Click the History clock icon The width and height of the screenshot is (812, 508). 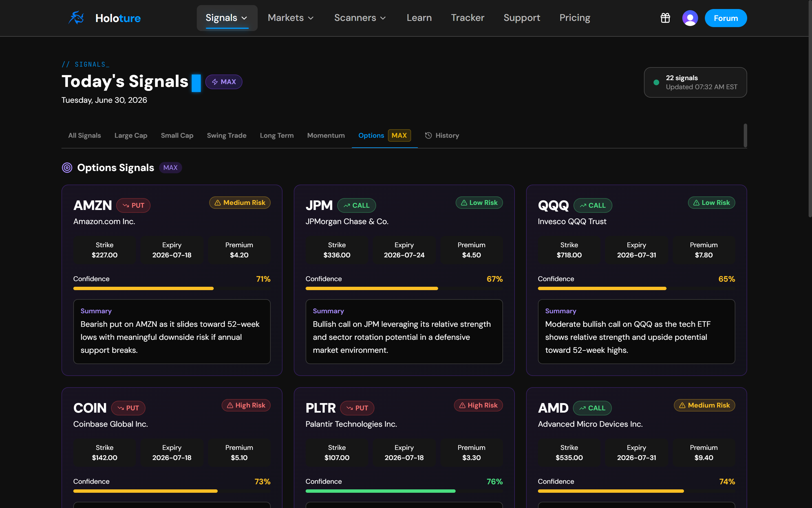click(x=428, y=135)
